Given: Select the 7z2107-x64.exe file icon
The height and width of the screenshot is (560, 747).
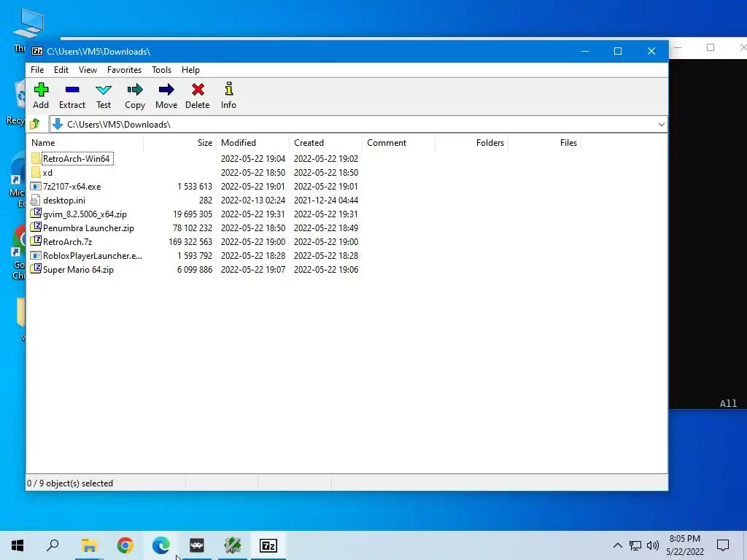Looking at the screenshot, I should pos(36,186).
